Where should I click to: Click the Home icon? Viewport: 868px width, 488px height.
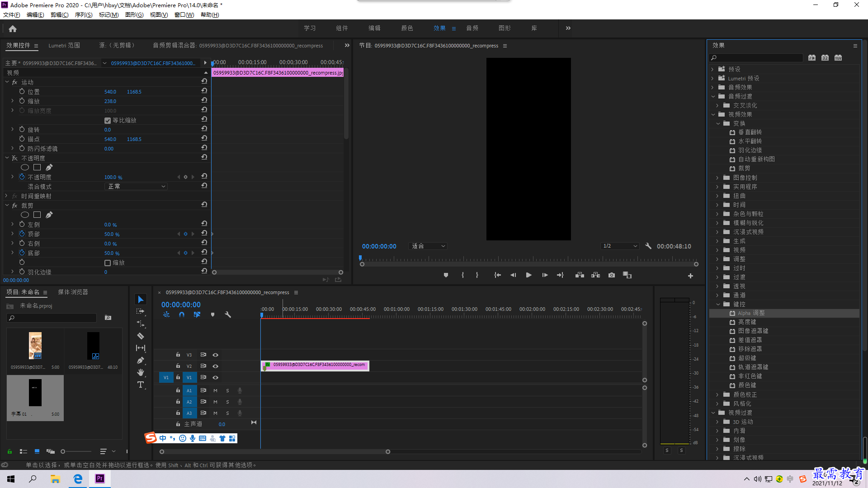pyautogui.click(x=13, y=28)
